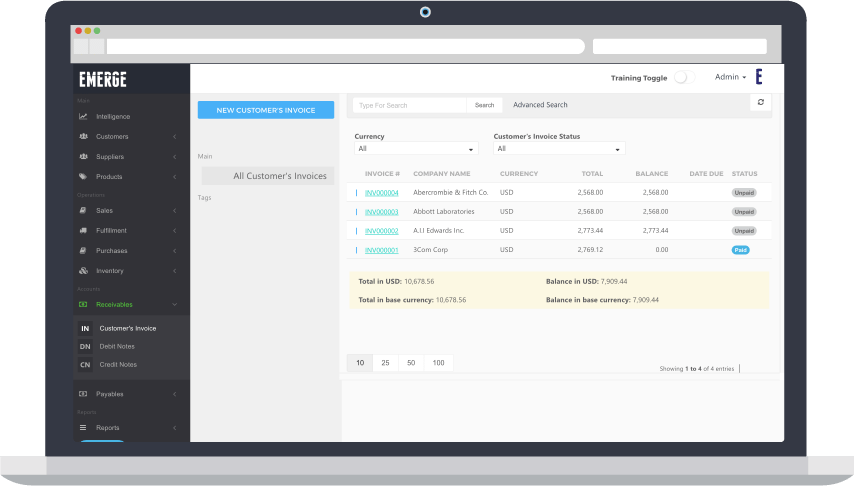Image resolution: width=854 pixels, height=486 pixels.
Task: Open the Currency filter dropdown
Action: pyautogui.click(x=416, y=149)
